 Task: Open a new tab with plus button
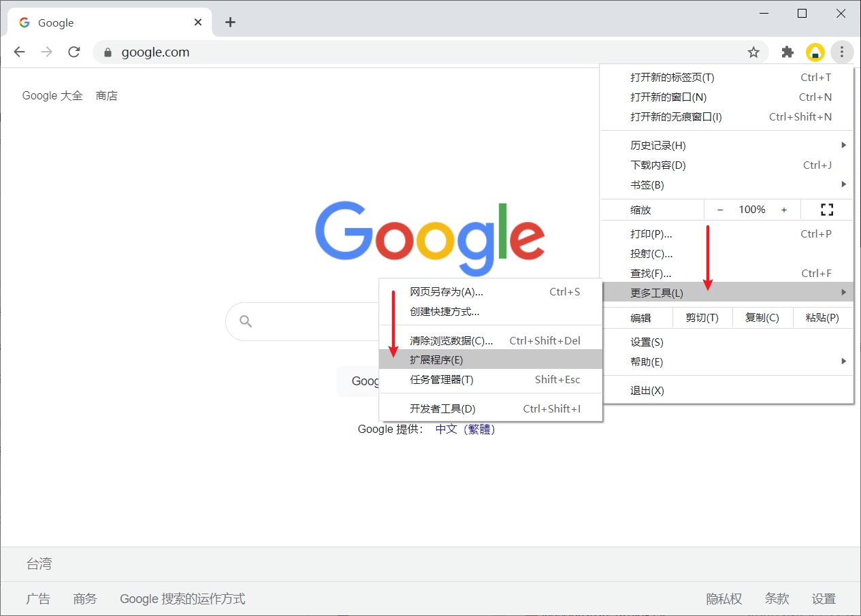pyautogui.click(x=230, y=22)
